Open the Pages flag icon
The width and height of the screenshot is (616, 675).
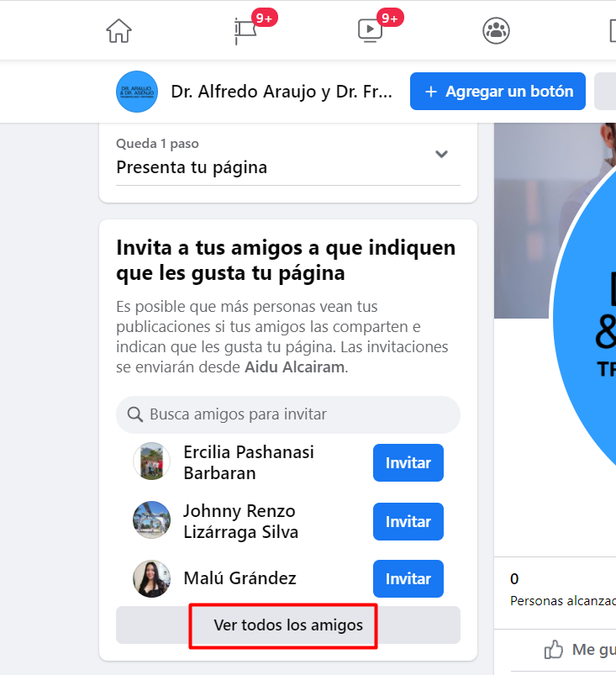[x=245, y=30]
